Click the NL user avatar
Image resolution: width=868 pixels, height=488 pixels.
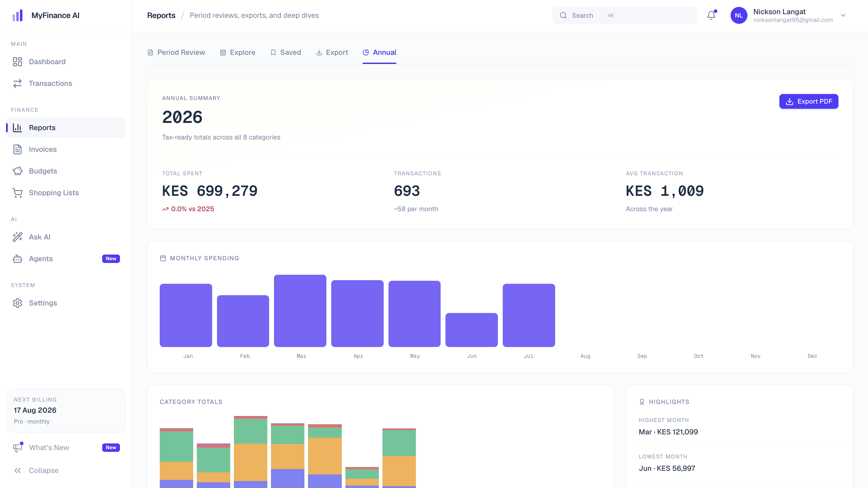[739, 15]
